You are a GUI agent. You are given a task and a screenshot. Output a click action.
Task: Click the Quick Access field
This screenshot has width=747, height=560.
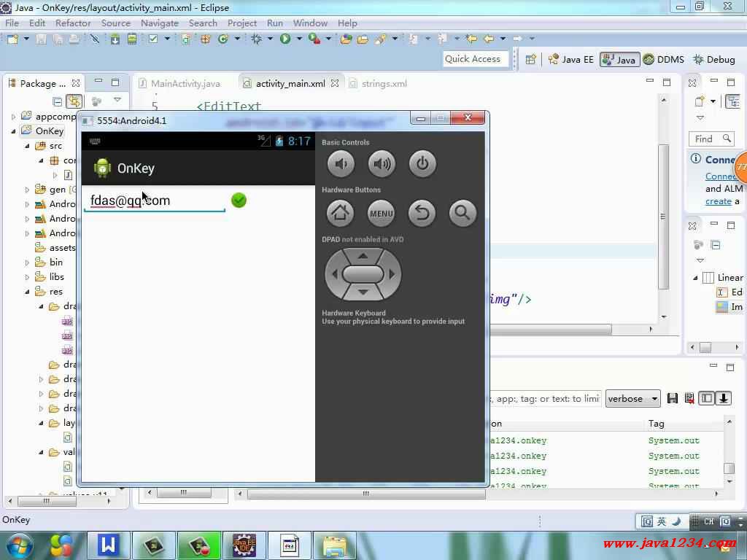475,59
